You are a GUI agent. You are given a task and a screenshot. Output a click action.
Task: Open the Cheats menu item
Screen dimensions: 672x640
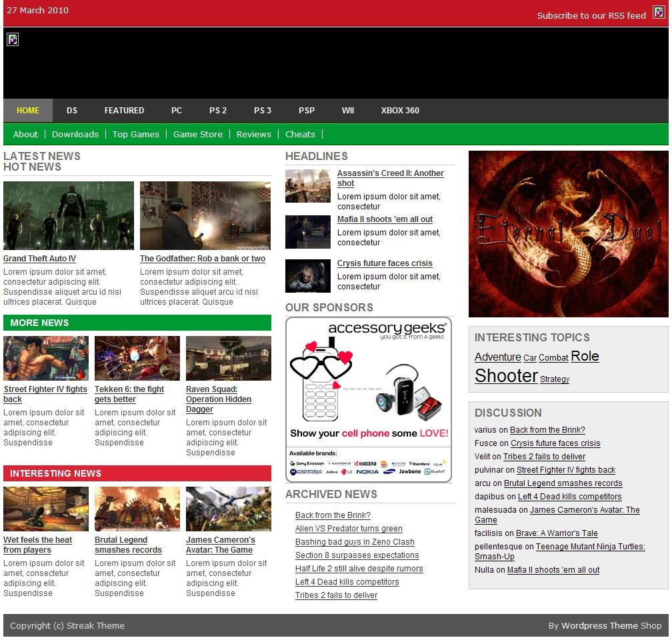301,134
